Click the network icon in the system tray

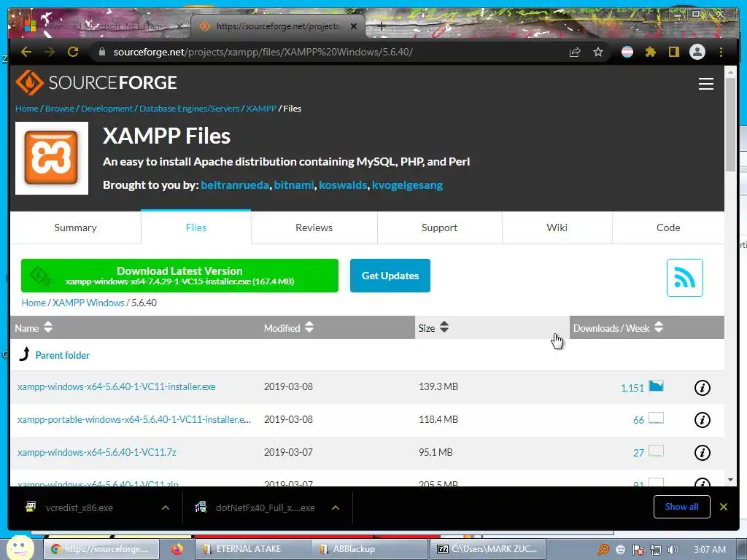(656, 550)
